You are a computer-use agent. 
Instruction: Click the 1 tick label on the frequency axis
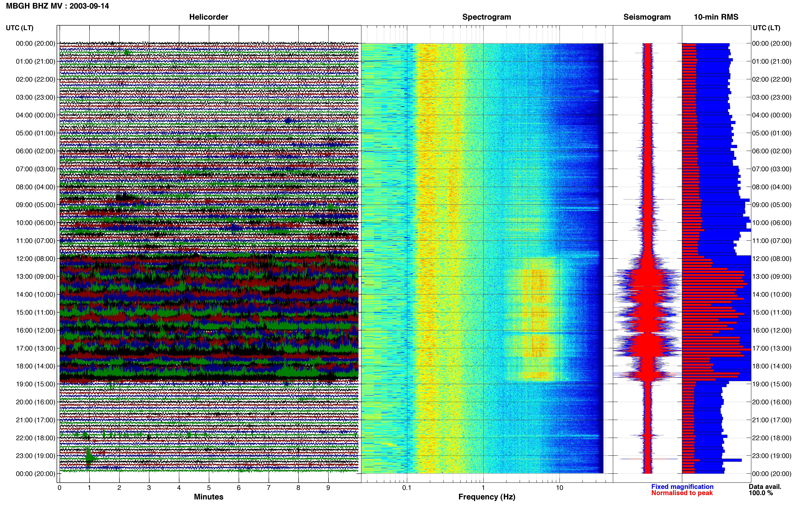(x=483, y=488)
